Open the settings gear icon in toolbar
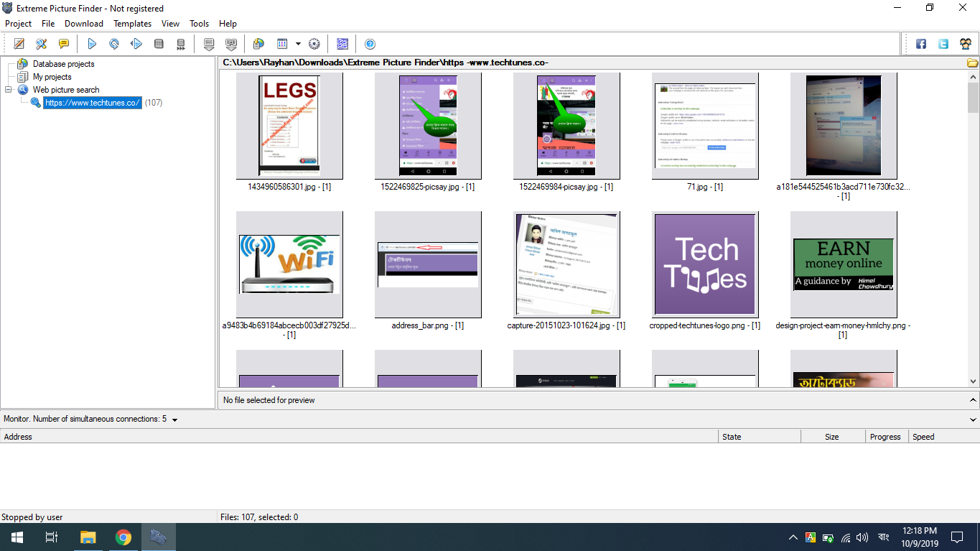 click(314, 44)
